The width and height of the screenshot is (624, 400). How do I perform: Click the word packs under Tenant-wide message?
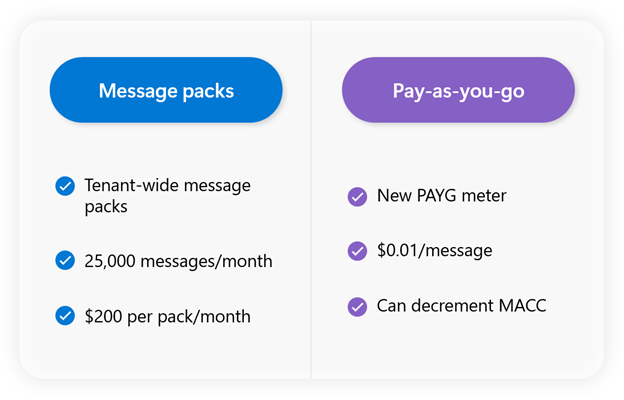coord(106,207)
